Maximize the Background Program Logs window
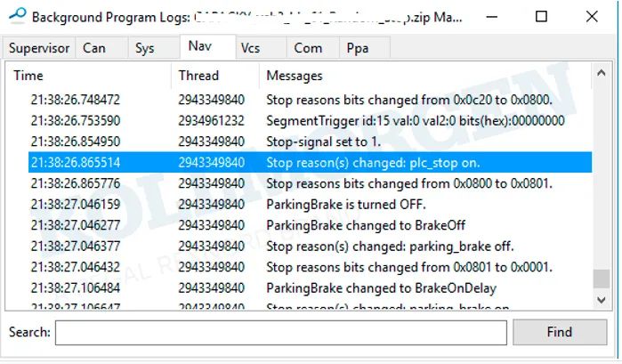The width and height of the screenshot is (622, 364). tap(542, 17)
